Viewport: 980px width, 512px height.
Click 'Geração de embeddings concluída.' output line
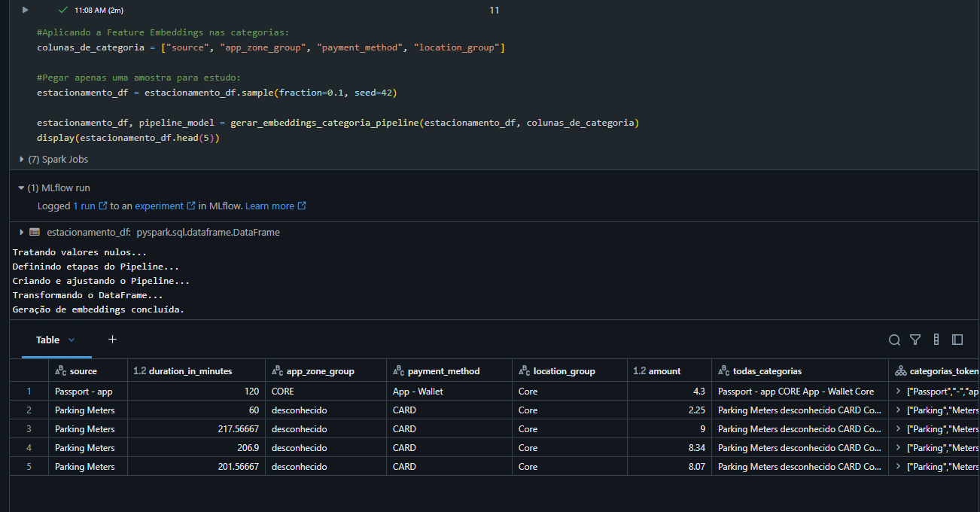click(99, 309)
